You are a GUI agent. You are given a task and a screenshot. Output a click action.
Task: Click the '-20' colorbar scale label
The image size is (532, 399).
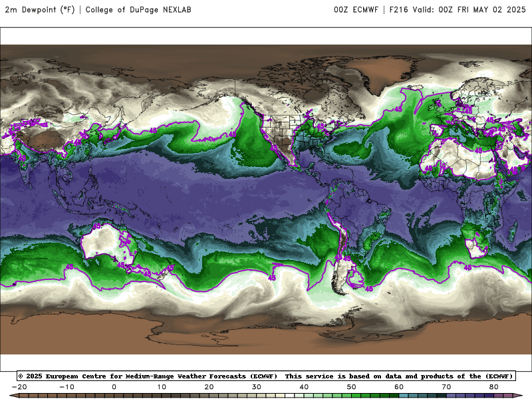click(19, 387)
